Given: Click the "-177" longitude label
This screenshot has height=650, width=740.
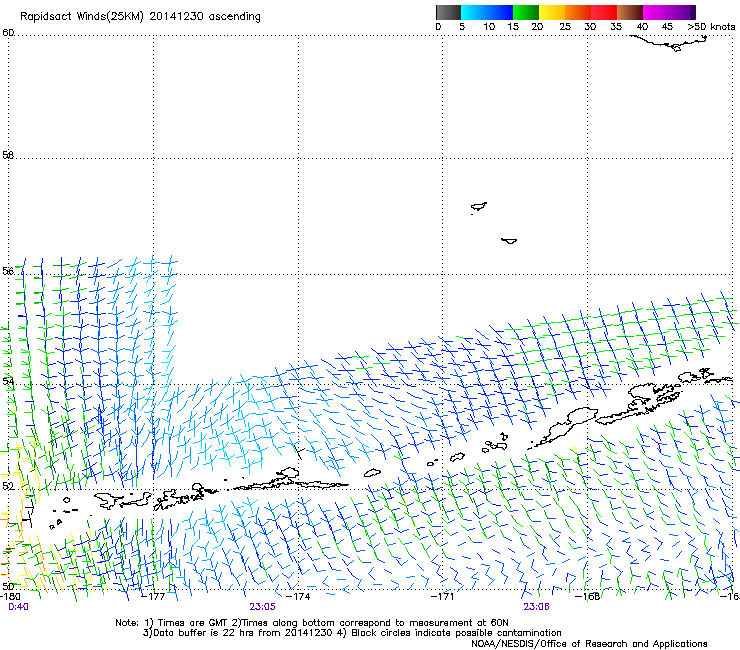Looking at the screenshot, I should (x=154, y=596).
